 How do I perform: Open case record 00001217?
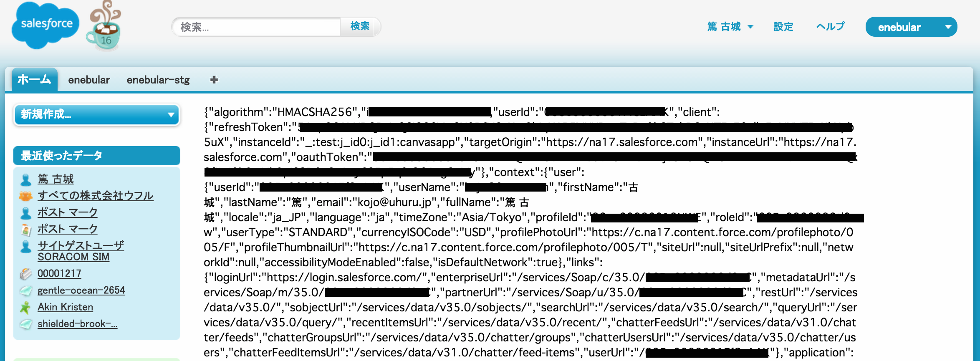click(x=59, y=273)
